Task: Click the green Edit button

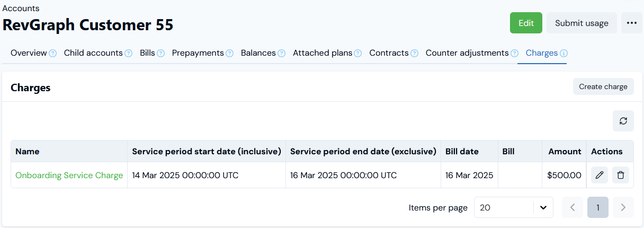Action: coord(526,23)
